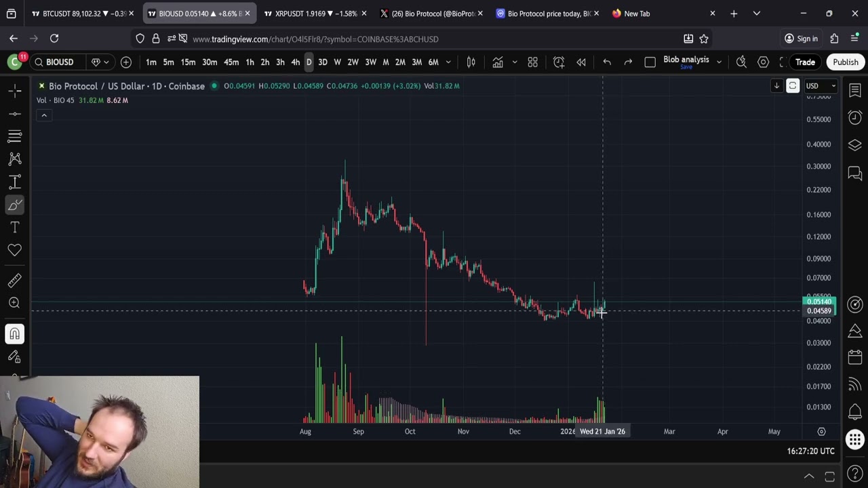This screenshot has height=488, width=868.
Task: Toggle lock all drawing tools
Action: pos(15,357)
